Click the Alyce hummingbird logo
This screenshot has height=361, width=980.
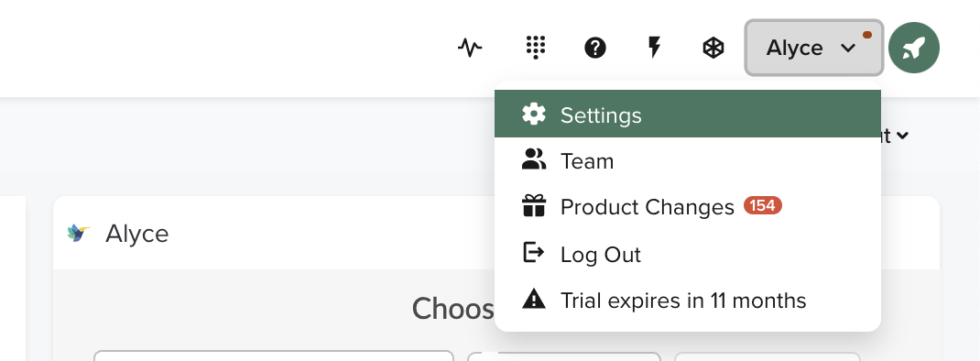(78, 233)
